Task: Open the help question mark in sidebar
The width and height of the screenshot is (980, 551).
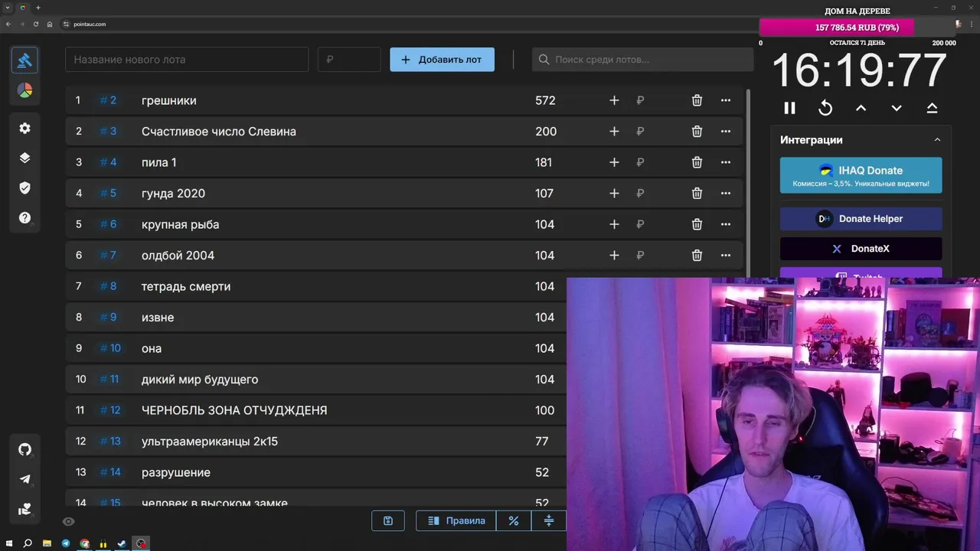Action: tap(24, 218)
